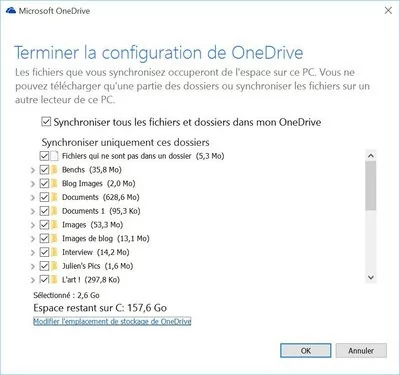Click the Documents folder icon

click(55, 197)
